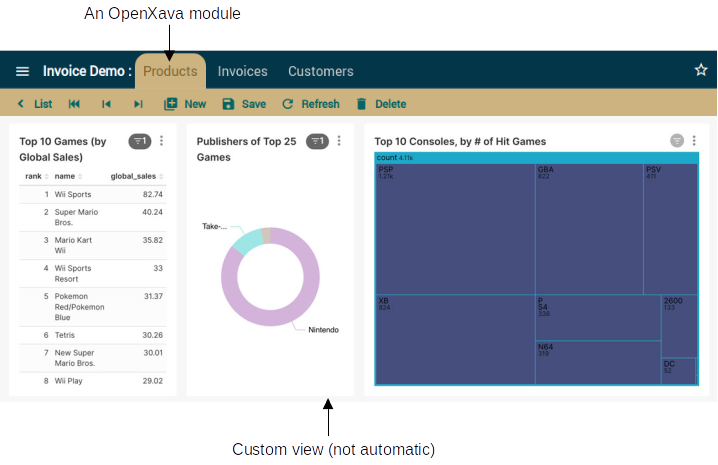Click the List button
The width and height of the screenshot is (718, 465).
[43, 104]
